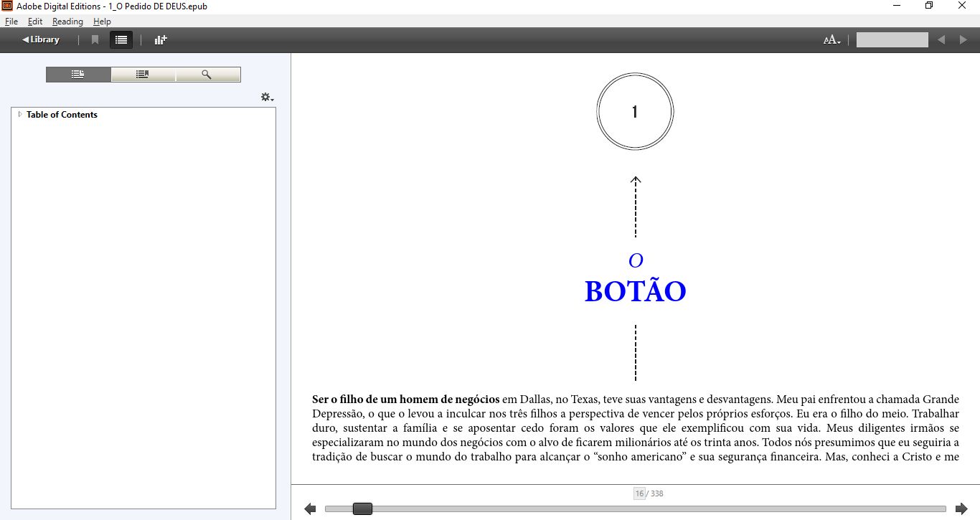
Task: Switch to Search panel tab
Action: tap(207, 75)
